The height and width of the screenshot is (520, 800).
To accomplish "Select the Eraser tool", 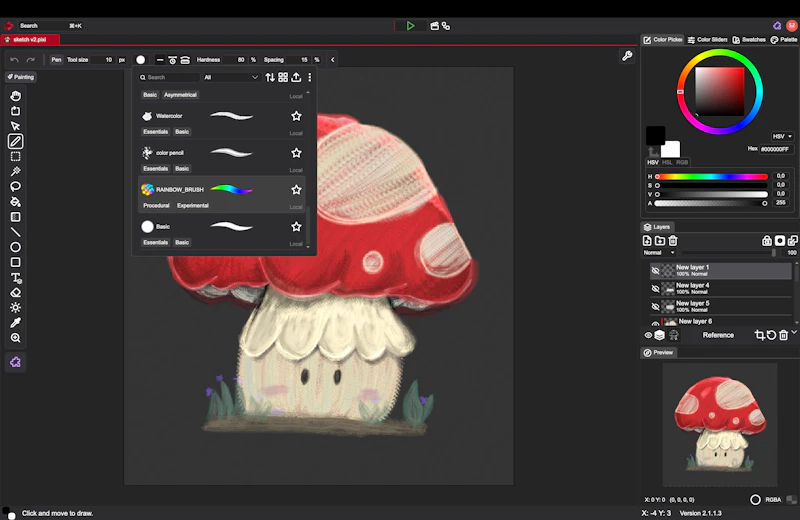I will point(15,292).
